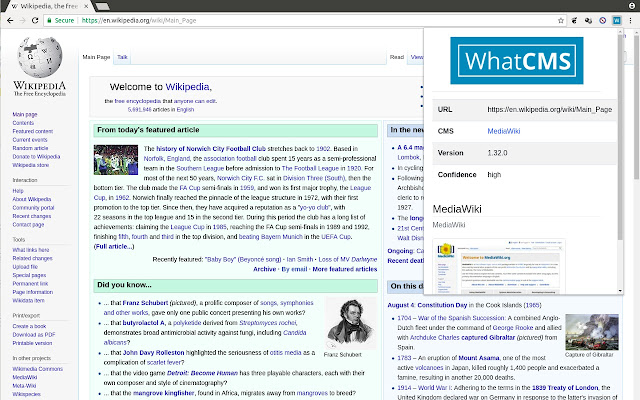Open Wikimedia Commons sidebar link
This screenshot has width=640, height=400.
[x=38, y=369]
